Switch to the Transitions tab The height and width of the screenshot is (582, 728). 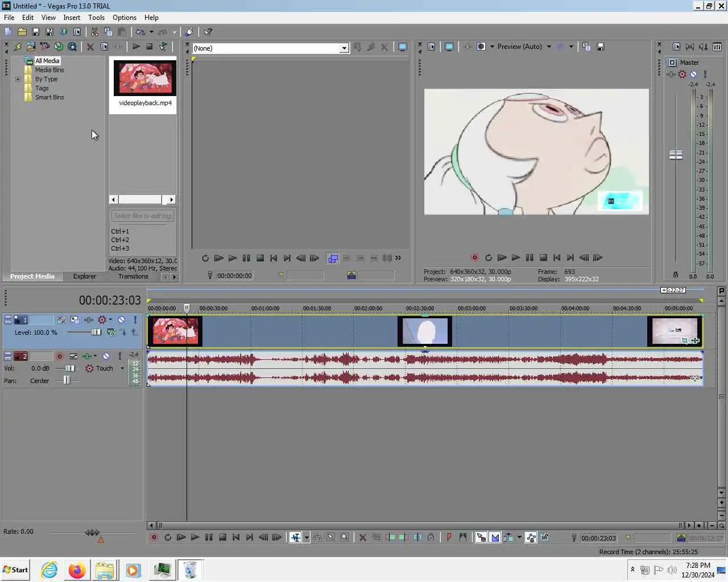tap(133, 276)
